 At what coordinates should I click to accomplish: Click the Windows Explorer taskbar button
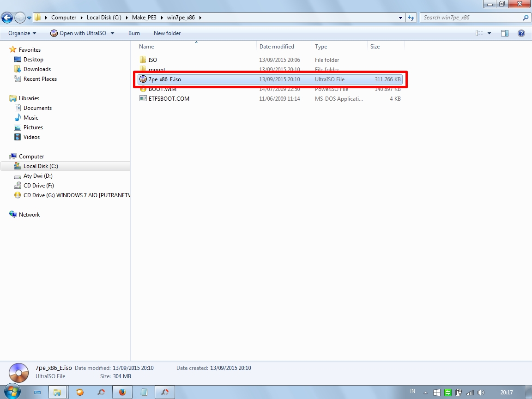pos(58,392)
